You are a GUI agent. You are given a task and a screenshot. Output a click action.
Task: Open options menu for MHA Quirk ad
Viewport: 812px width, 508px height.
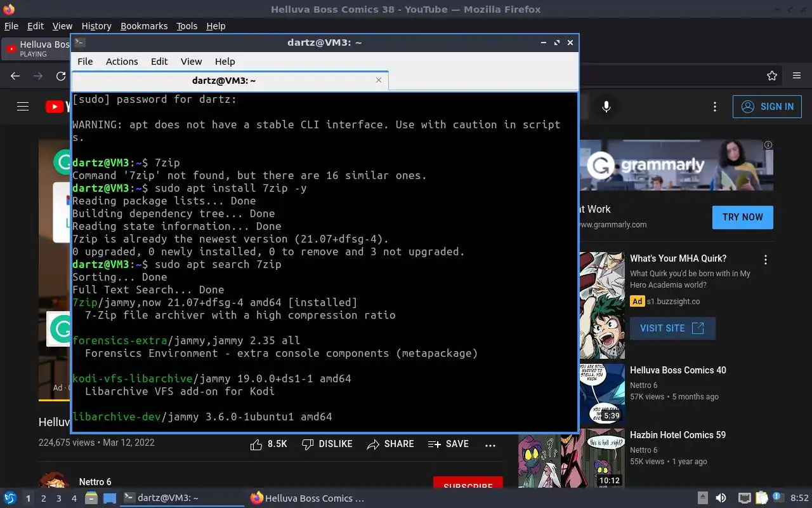(x=766, y=260)
